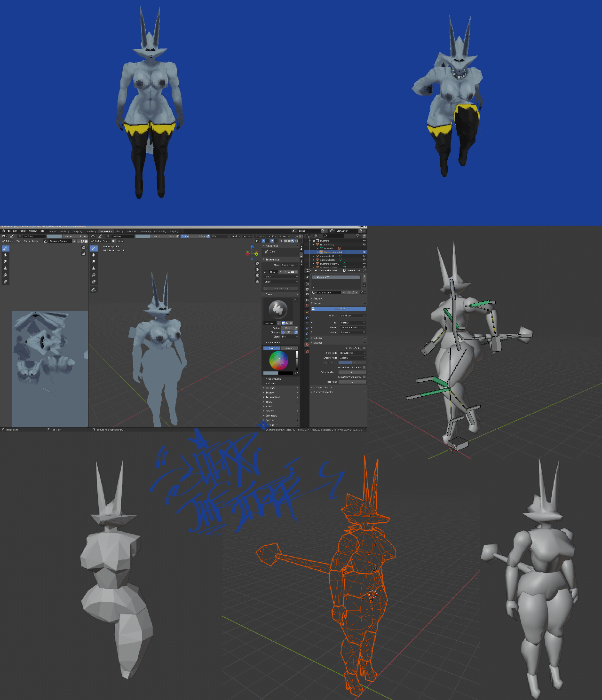Select the Fill tool in the image editor

tap(6, 275)
